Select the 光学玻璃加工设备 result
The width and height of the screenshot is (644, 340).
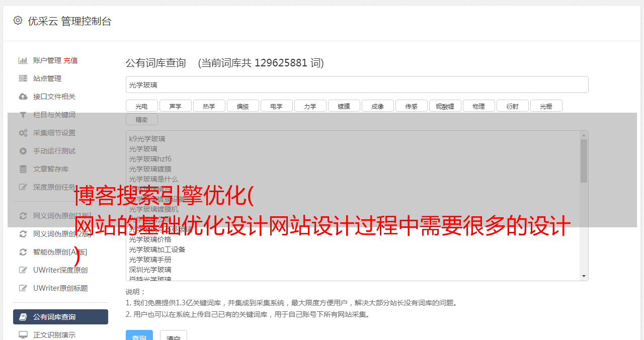157,249
